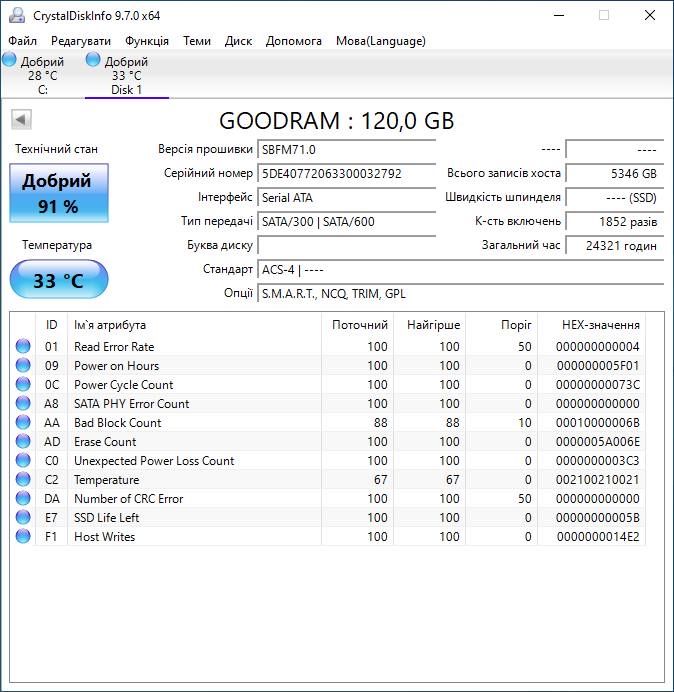Switch to the C: drive tab
Screen dimensions: 674x692
click(42, 75)
